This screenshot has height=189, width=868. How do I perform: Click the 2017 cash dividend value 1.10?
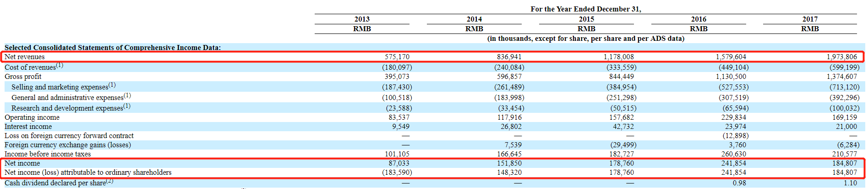pyautogui.click(x=850, y=183)
